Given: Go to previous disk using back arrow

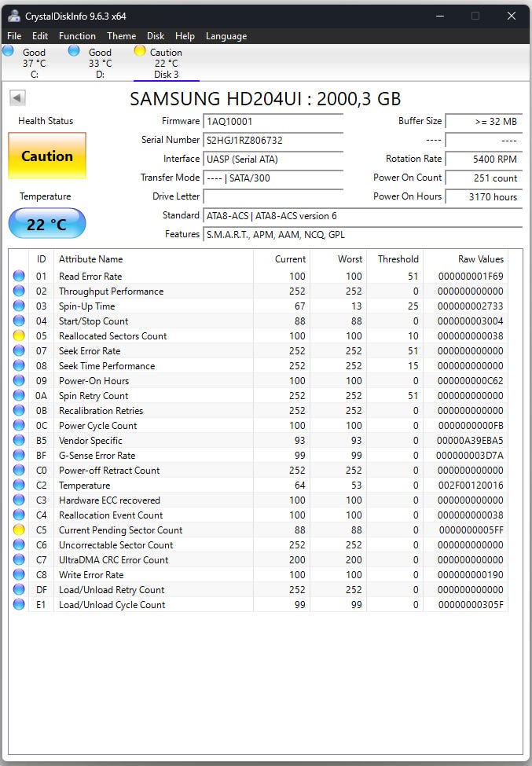Looking at the screenshot, I should click(x=17, y=97).
